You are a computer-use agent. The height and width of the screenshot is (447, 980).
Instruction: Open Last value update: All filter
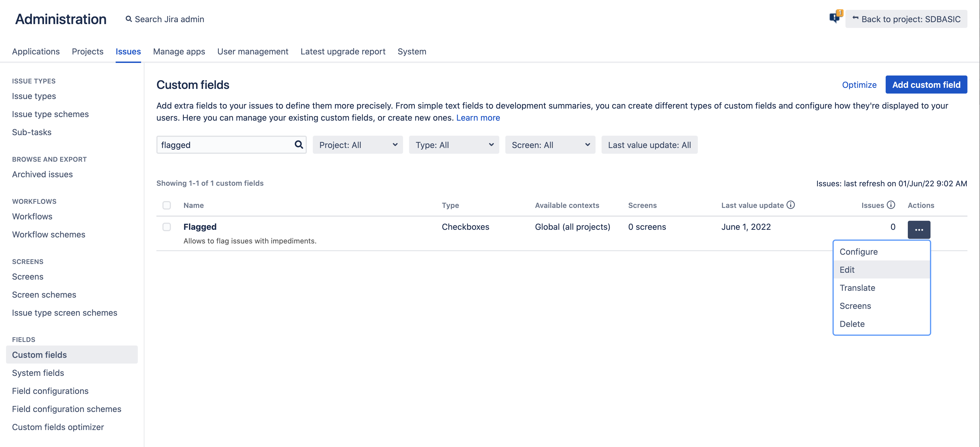tap(649, 145)
